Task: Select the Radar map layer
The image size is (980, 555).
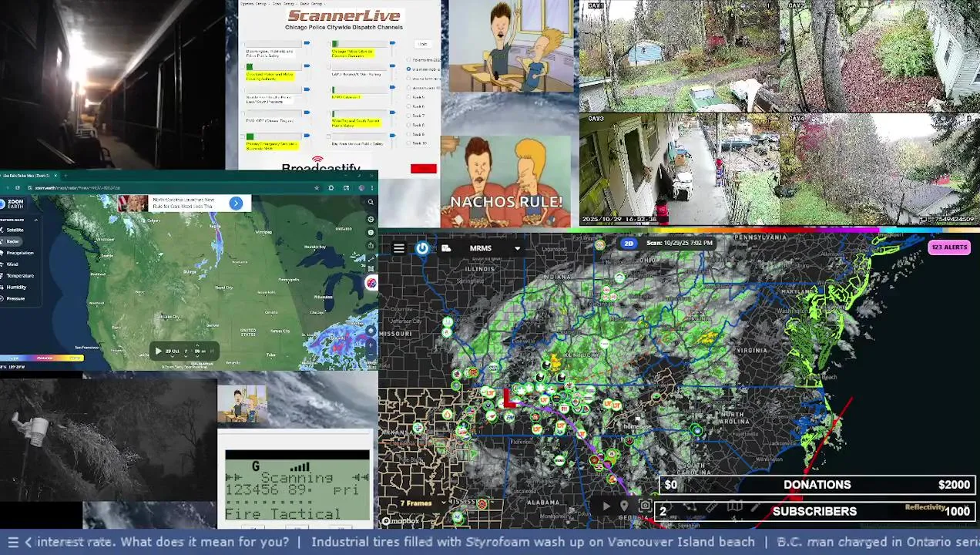Action: [x=12, y=241]
